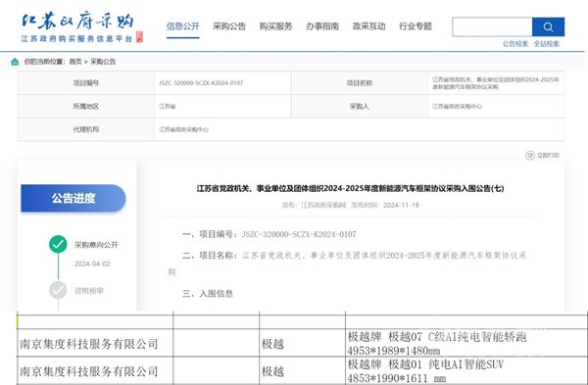Click the 采购人 table label
The width and height of the screenshot is (588, 385).
tap(360, 106)
